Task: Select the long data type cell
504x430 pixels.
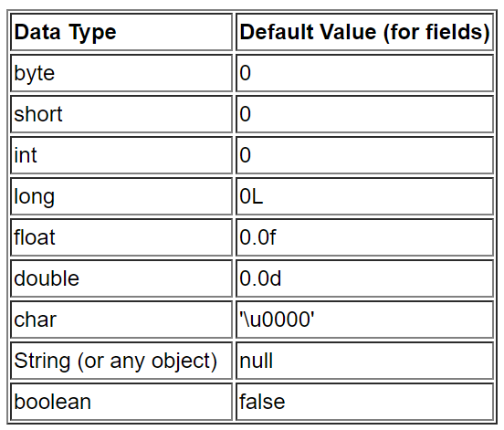Action: coord(121,196)
